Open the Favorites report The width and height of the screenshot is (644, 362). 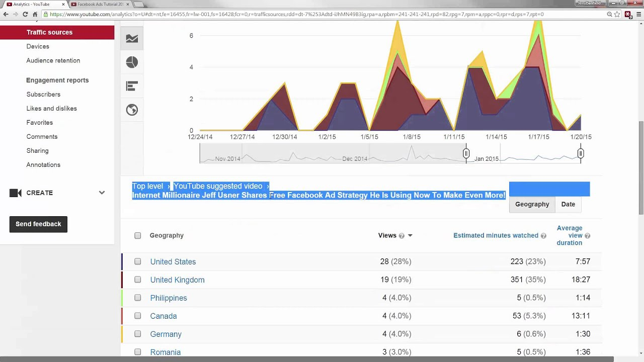click(40, 123)
